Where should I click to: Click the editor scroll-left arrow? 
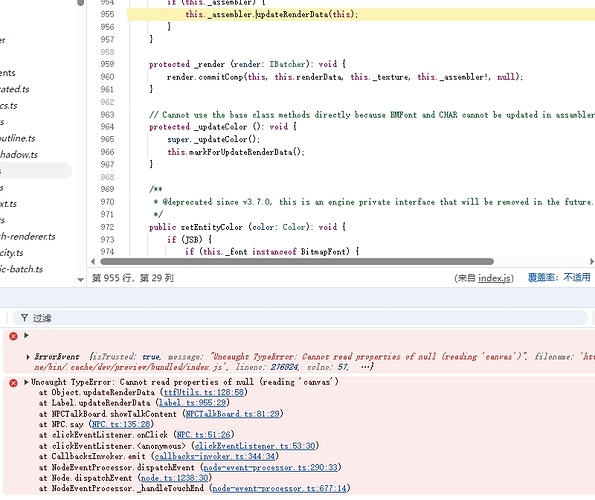point(93,261)
